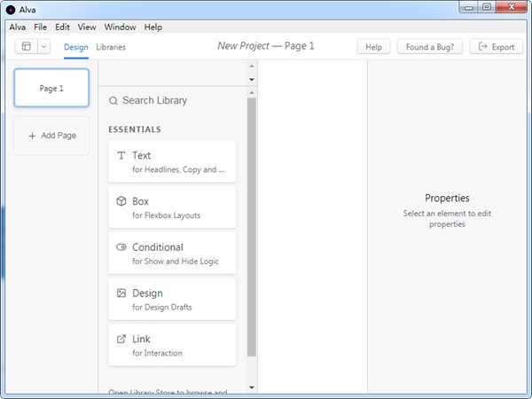The image size is (532, 399).
Task: Click the library list scrollbar thumb
Action: pyautogui.click(x=252, y=227)
